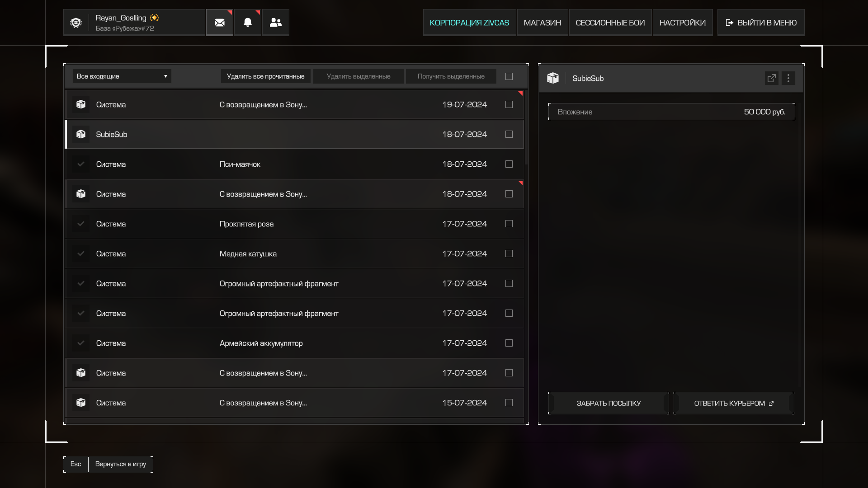Click the parcel icon in message detail header

click(553, 78)
